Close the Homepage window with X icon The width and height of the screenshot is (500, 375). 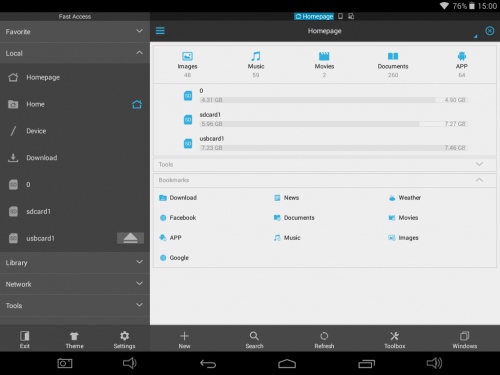(490, 31)
